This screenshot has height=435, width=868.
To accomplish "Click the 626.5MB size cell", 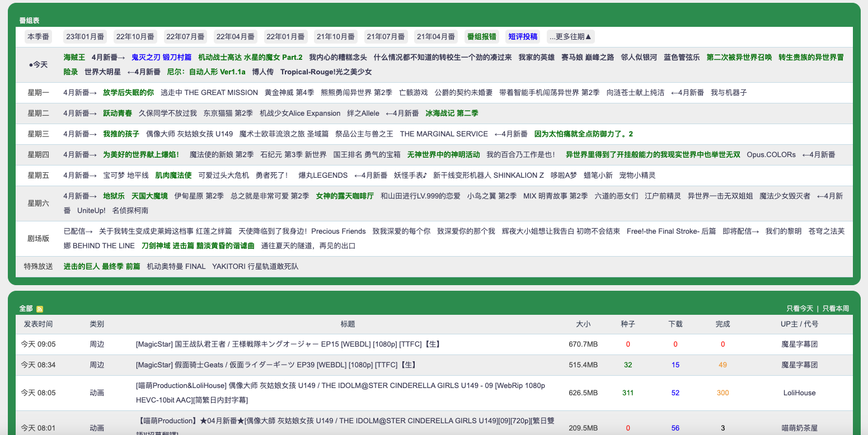I will pyautogui.click(x=583, y=393).
